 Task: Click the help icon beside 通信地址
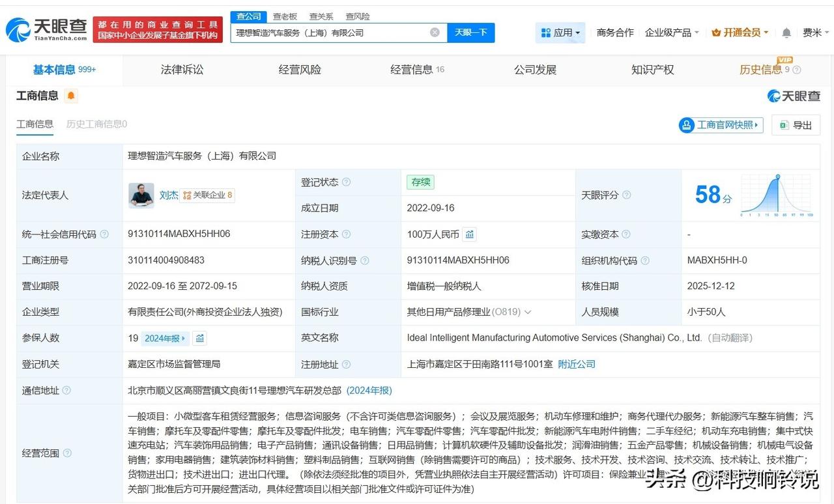tap(66, 391)
